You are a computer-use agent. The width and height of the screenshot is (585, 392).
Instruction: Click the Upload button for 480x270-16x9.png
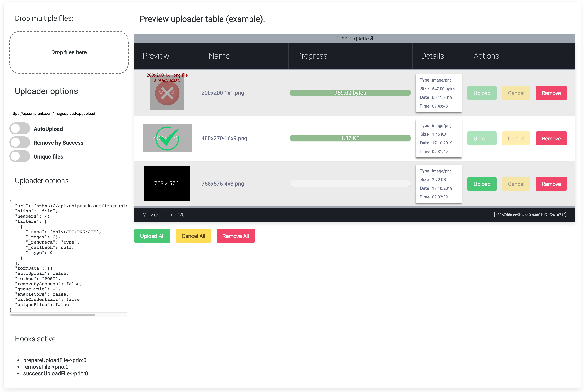481,138
